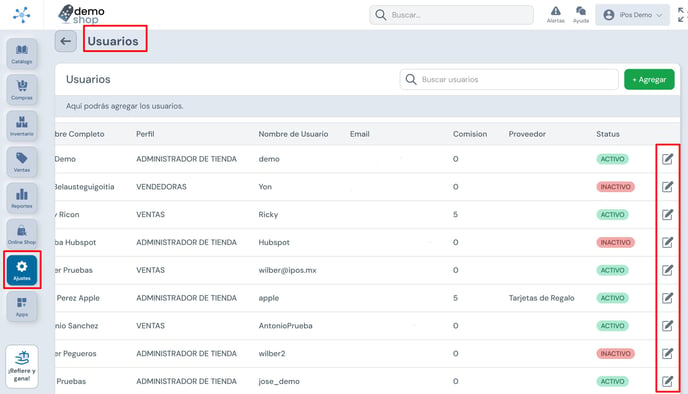Click the Tarjetas de Regalo provider cell
The image size is (688, 394).
tap(541, 298)
